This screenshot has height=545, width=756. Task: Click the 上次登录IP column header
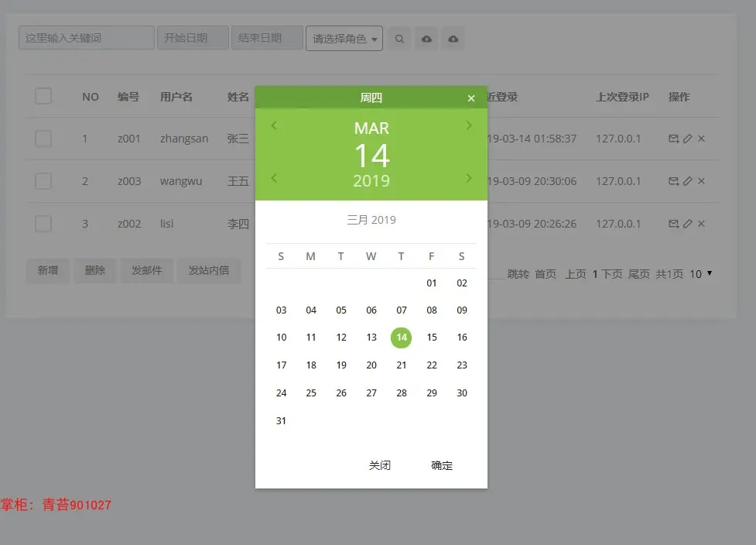622,97
